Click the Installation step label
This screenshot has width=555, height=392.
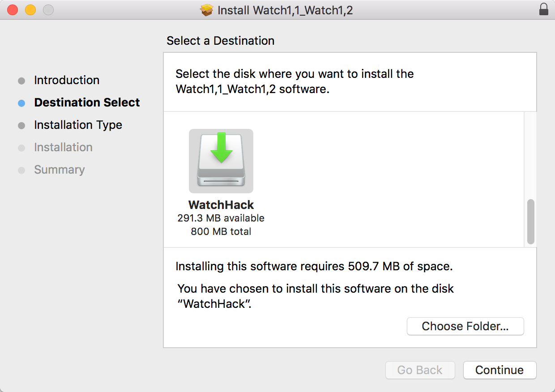pyautogui.click(x=63, y=147)
